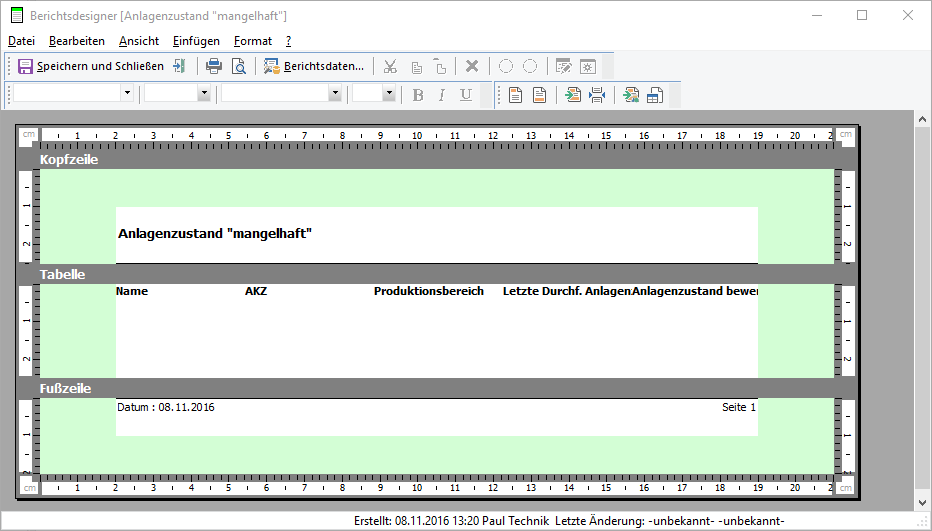
Task: Click the page break icon
Action: pos(597,95)
